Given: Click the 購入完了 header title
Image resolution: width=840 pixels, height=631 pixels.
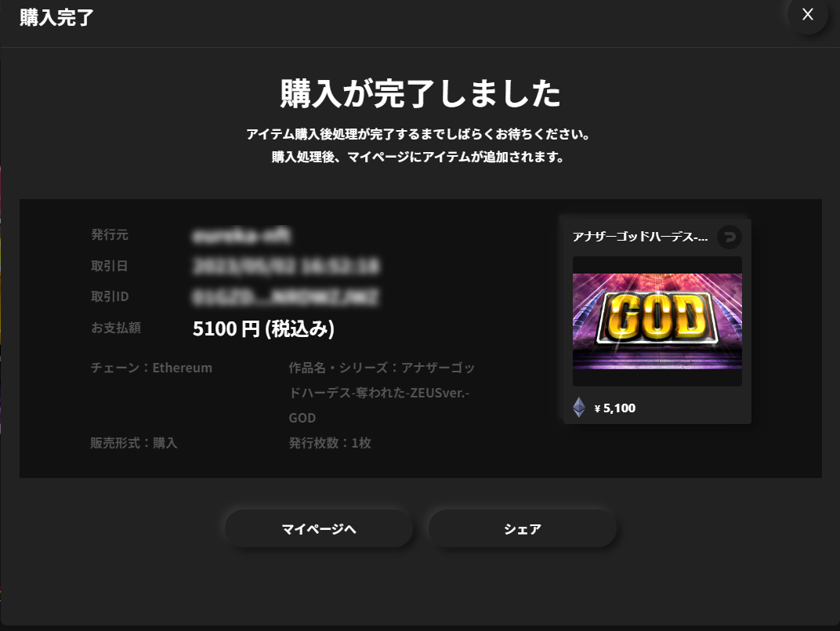Looking at the screenshot, I should (x=56, y=18).
